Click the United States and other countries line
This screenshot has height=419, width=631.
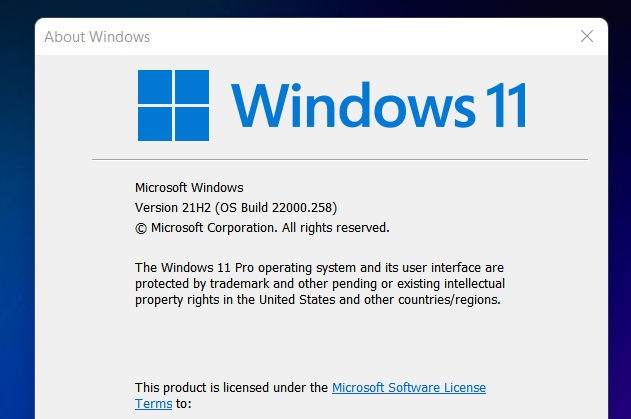coord(318,300)
